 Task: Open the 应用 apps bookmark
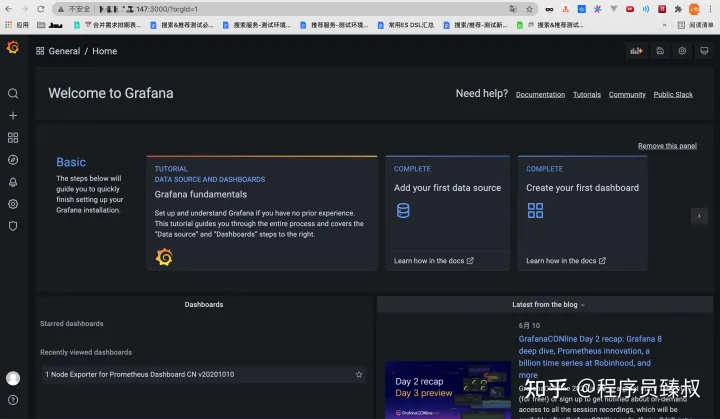click(x=17, y=25)
